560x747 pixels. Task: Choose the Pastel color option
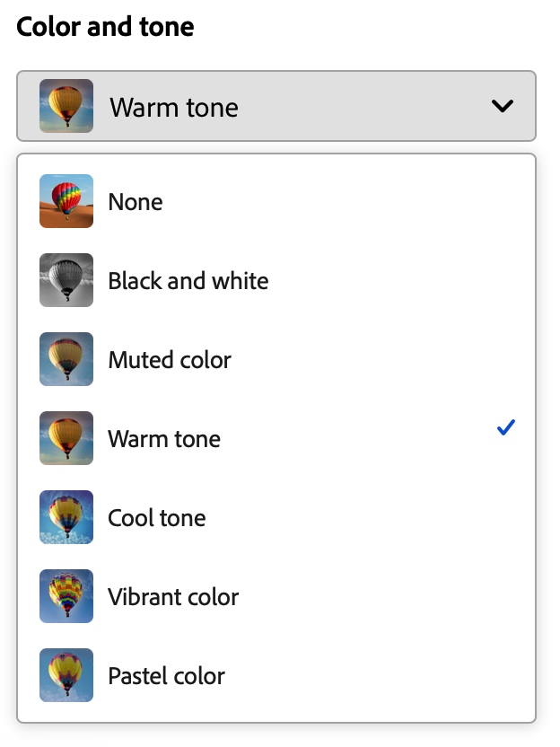tap(167, 676)
